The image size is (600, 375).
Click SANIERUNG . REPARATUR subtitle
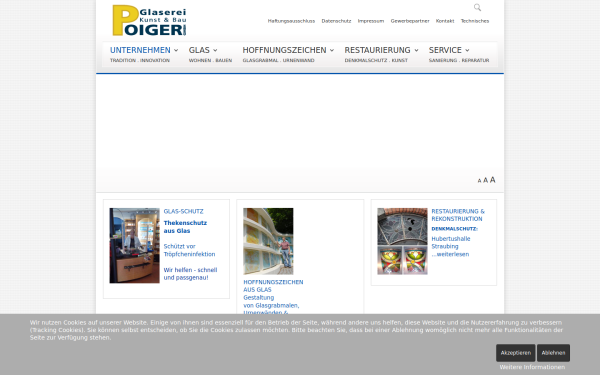coord(459,60)
